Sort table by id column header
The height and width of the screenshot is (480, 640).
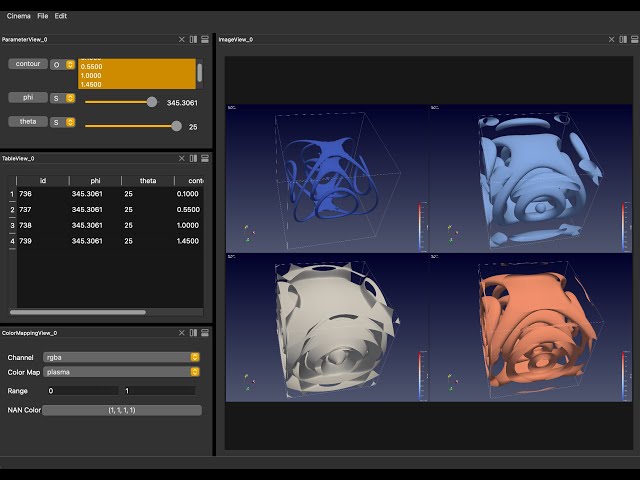43,180
